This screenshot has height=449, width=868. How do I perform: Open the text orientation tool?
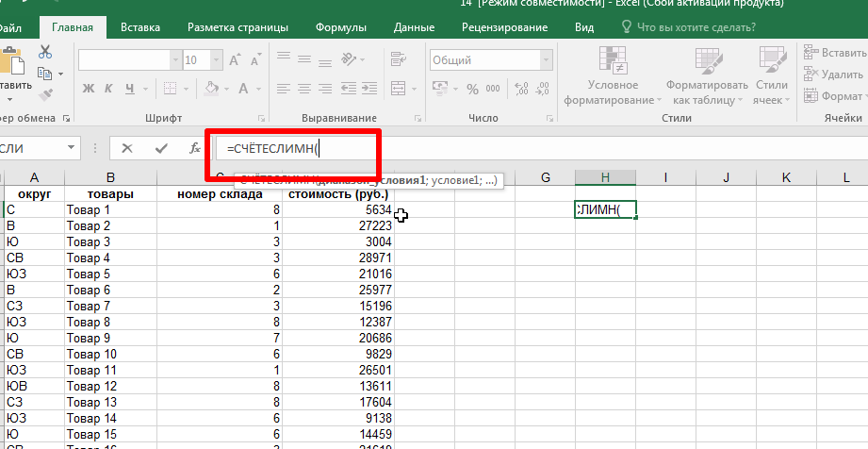pyautogui.click(x=350, y=58)
